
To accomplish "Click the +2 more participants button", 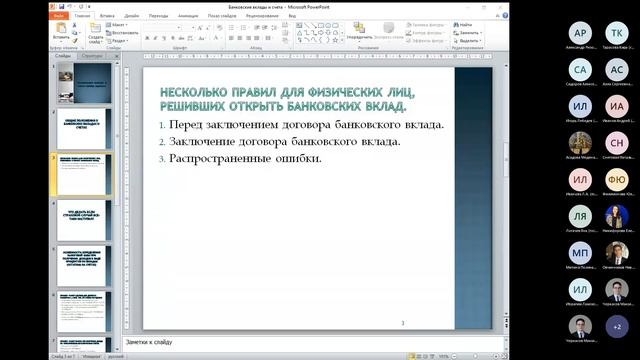I will click(x=617, y=327).
